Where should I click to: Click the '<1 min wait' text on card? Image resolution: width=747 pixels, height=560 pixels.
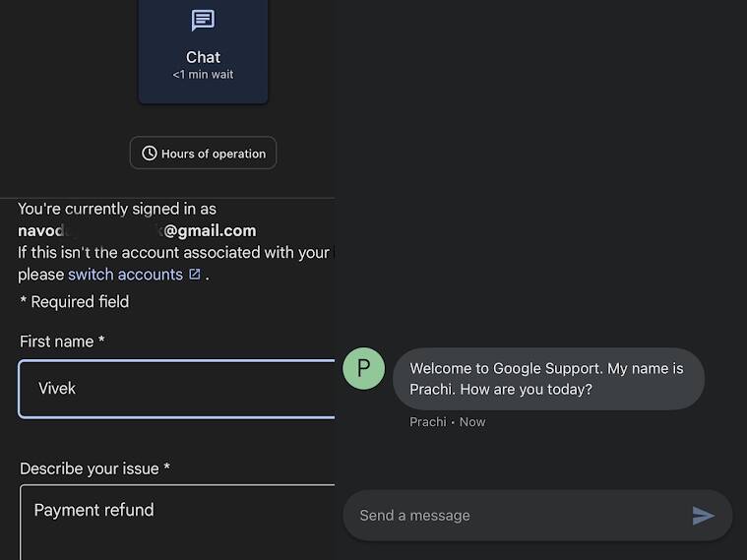[203, 75]
